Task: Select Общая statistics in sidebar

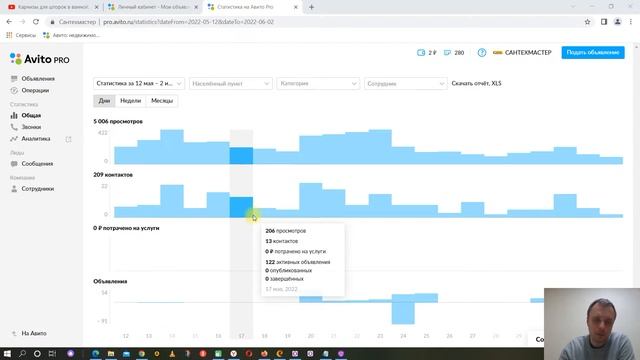Action: coord(31,116)
